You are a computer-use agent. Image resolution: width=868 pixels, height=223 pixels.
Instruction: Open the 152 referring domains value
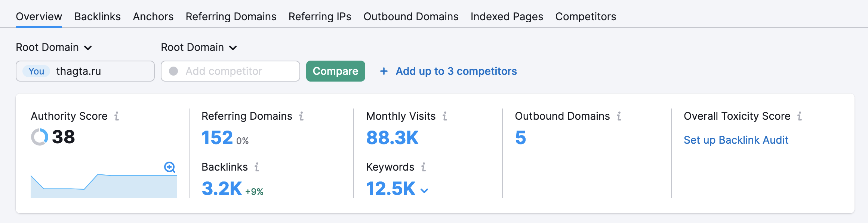click(x=217, y=137)
